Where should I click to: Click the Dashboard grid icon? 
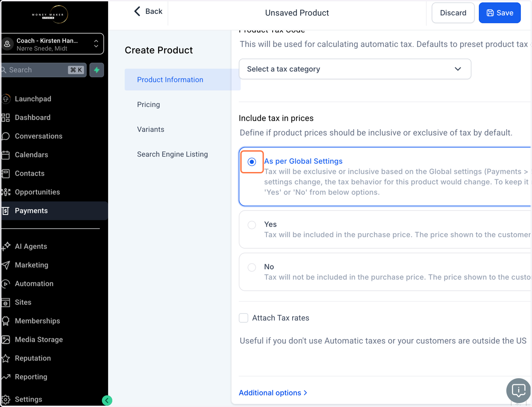pyautogui.click(x=6, y=117)
